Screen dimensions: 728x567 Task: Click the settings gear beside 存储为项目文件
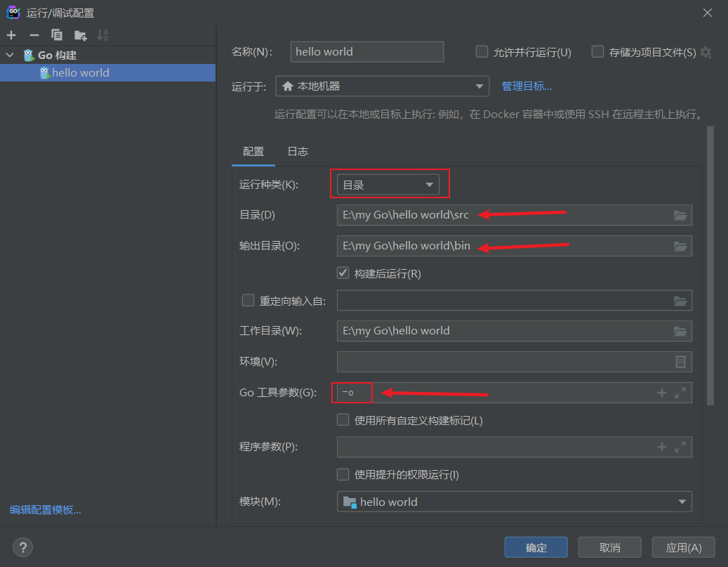tap(707, 51)
